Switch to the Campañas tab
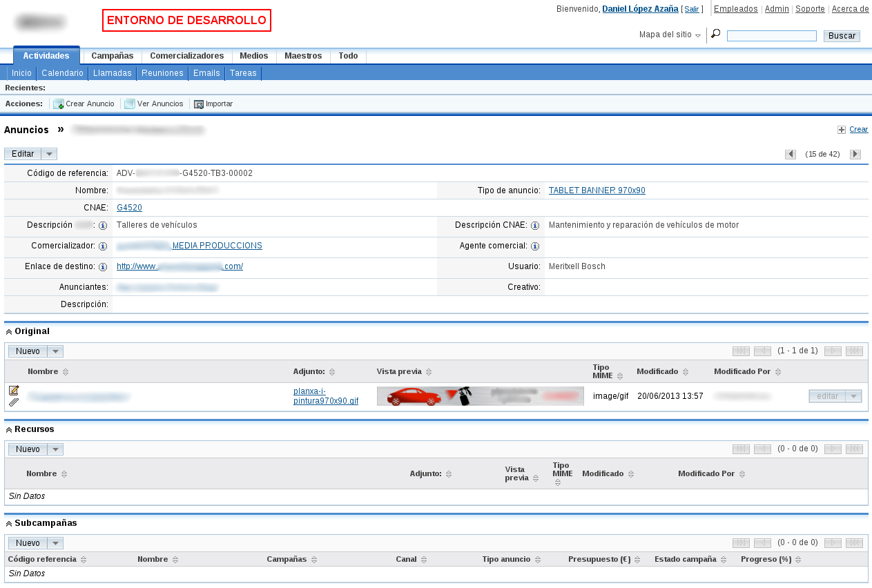Viewport: 872px width, 588px height. pos(112,56)
